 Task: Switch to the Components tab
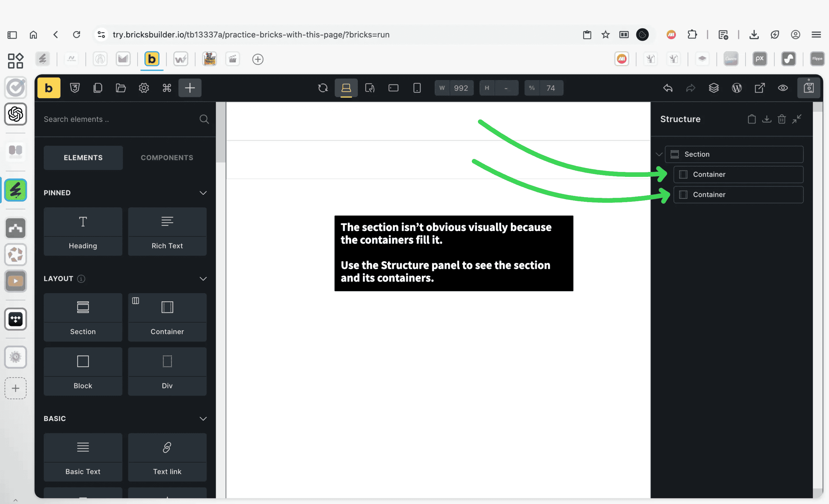[167, 158]
